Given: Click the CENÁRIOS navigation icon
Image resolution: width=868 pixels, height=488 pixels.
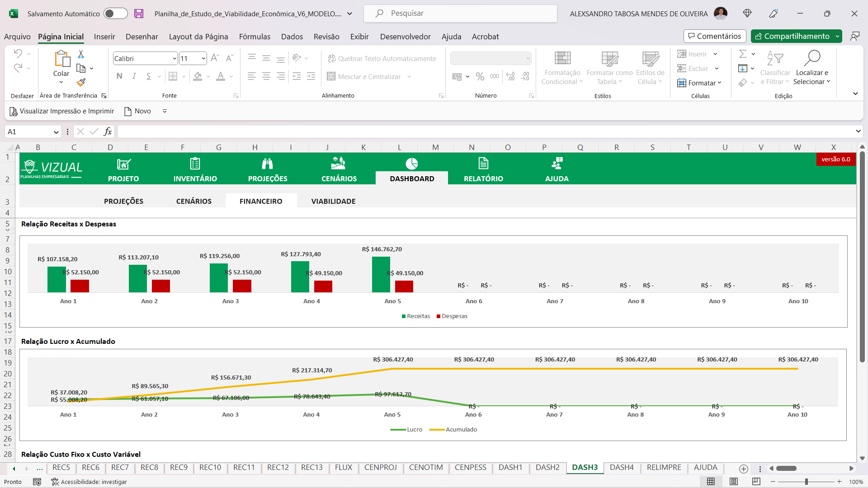Looking at the screenshot, I should (x=339, y=163).
